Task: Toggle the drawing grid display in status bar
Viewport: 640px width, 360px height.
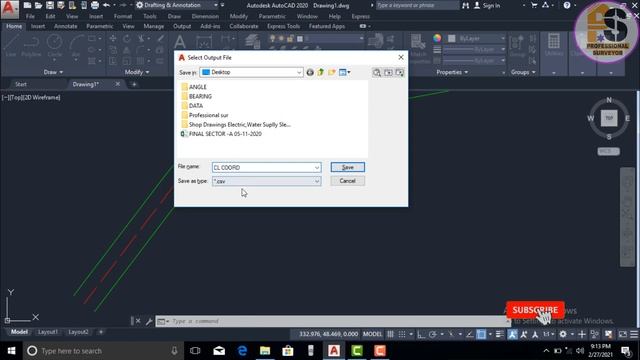Action: [x=391, y=334]
